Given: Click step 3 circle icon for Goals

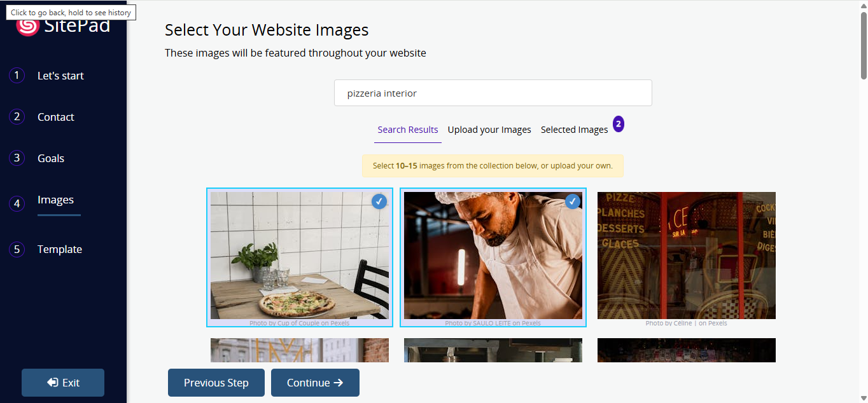Looking at the screenshot, I should 17,158.
